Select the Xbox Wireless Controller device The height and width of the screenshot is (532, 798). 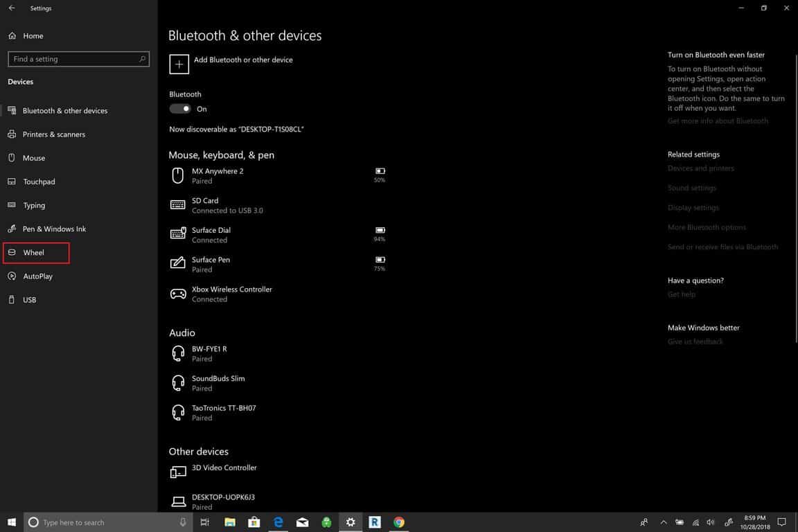coord(231,294)
